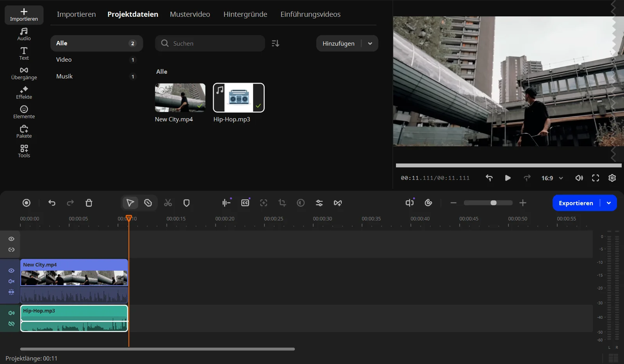624x364 pixels.
Task: Expand the Exportieren options arrow
Action: pos(608,203)
